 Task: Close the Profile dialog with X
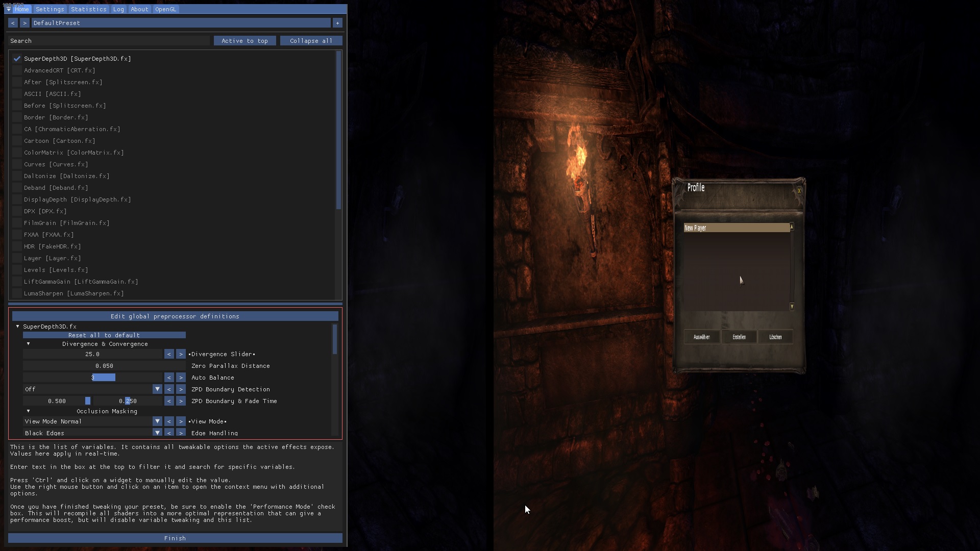[x=799, y=191]
